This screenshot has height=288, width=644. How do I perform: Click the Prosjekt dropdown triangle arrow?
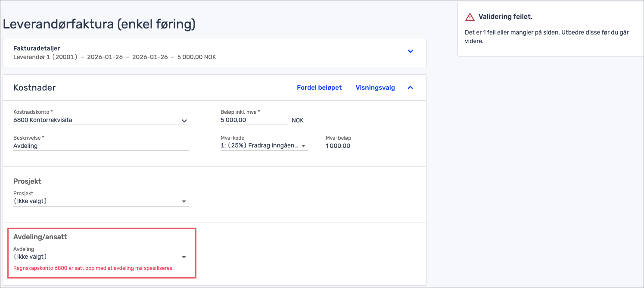tap(184, 201)
